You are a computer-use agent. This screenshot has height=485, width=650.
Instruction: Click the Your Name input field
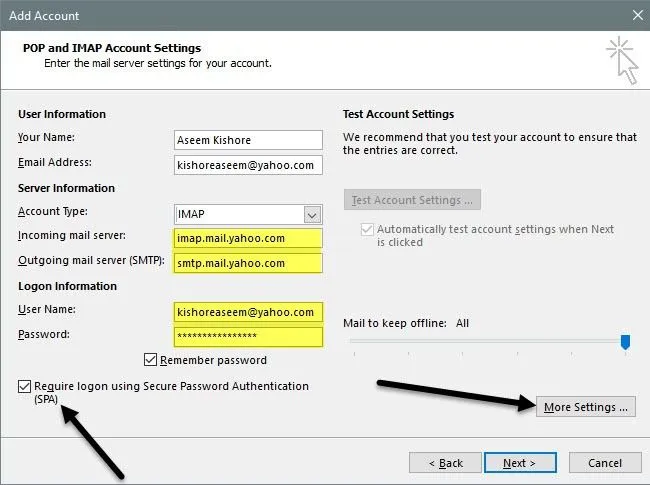248,139
